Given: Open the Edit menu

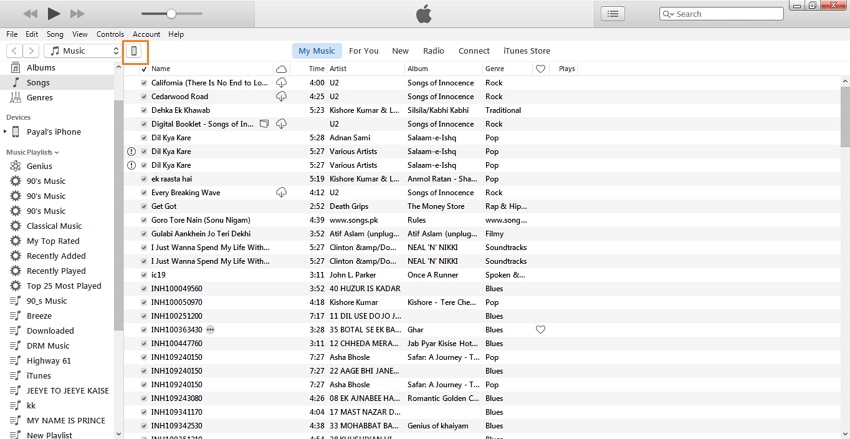Looking at the screenshot, I should tap(31, 34).
